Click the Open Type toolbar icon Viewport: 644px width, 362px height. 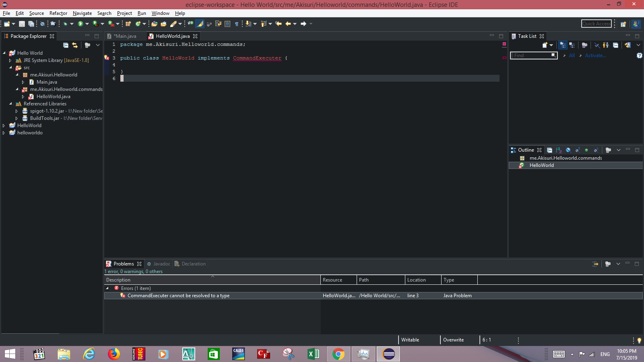(154, 24)
